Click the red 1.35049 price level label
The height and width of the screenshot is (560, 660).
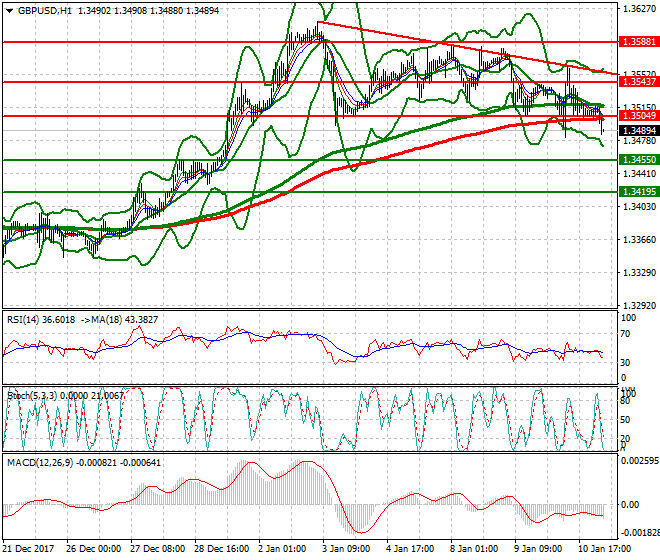point(639,115)
